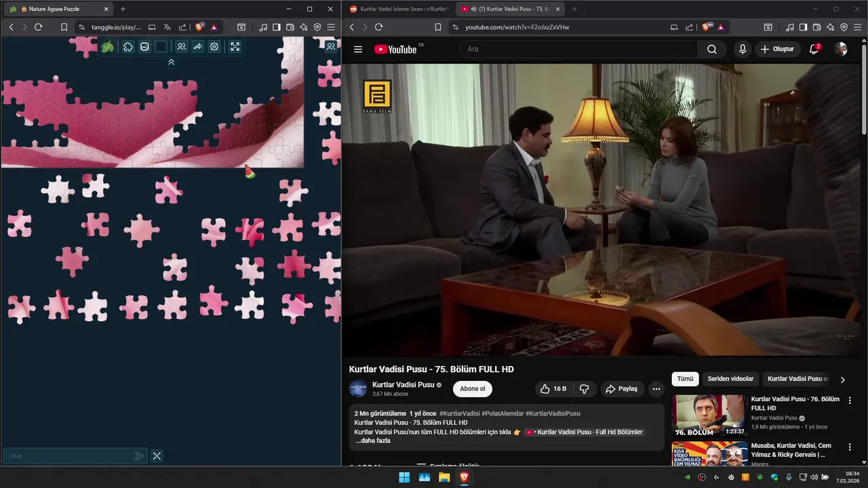The width and height of the screenshot is (868, 488).
Task: Collapse the Tanggle chat panel
Action: click(x=157, y=456)
